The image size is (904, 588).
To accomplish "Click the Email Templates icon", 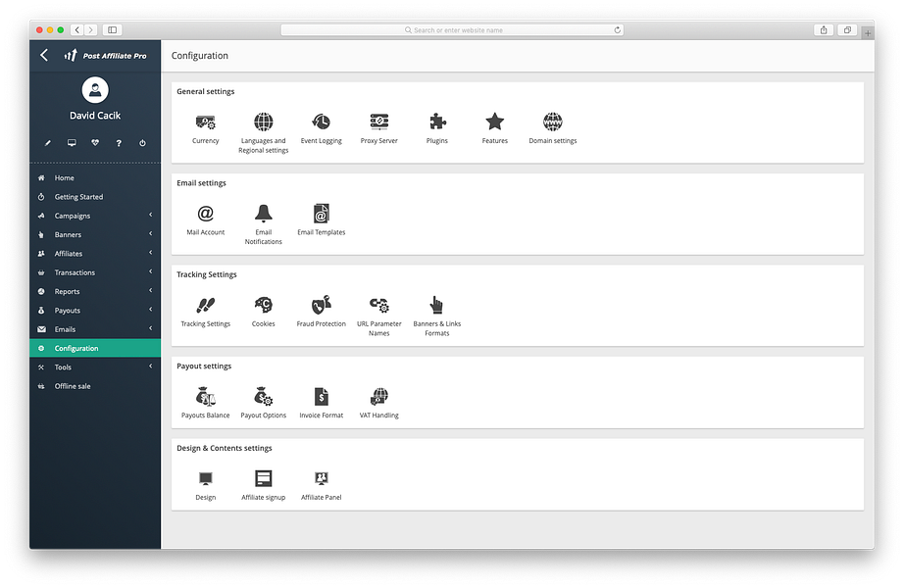I will coord(321,214).
